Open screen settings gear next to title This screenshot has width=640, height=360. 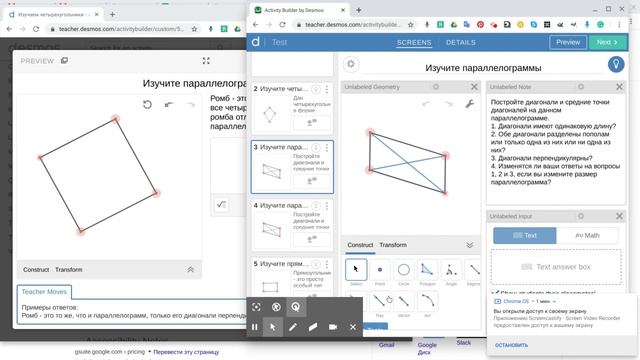tap(351, 64)
